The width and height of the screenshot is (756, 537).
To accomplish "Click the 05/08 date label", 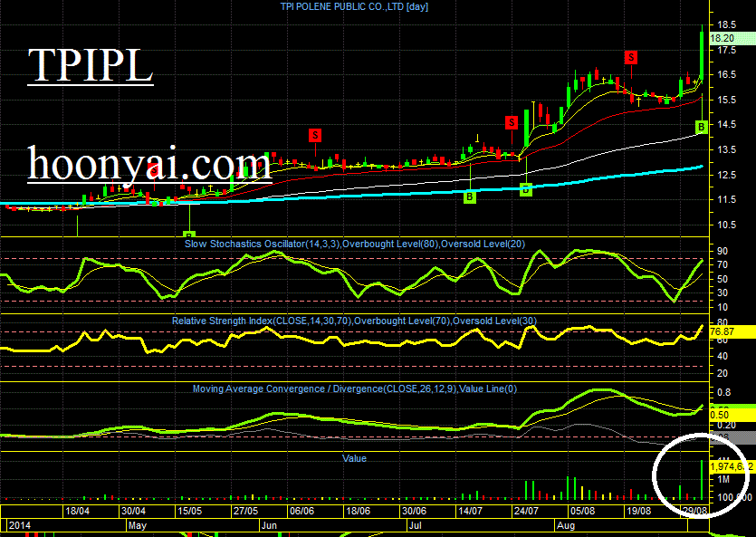I will tap(582, 511).
